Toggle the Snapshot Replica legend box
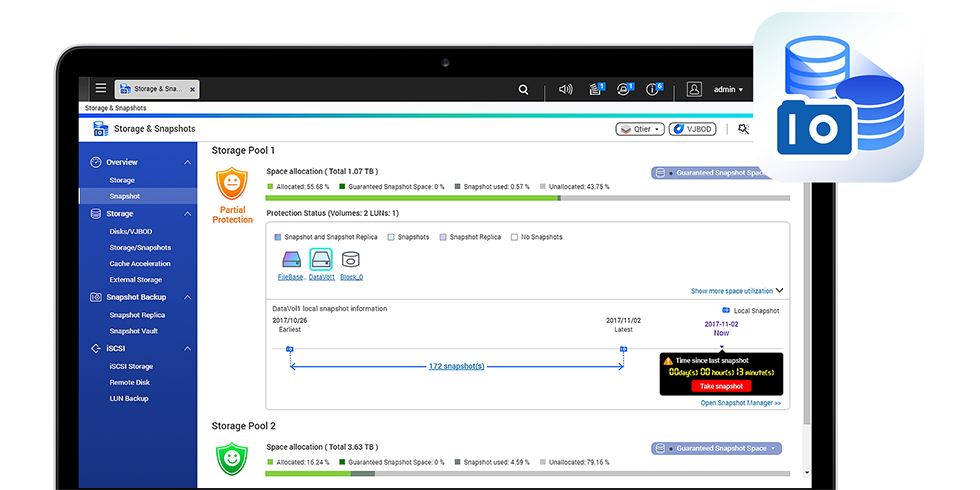This screenshot has height=490, width=980. point(443,237)
